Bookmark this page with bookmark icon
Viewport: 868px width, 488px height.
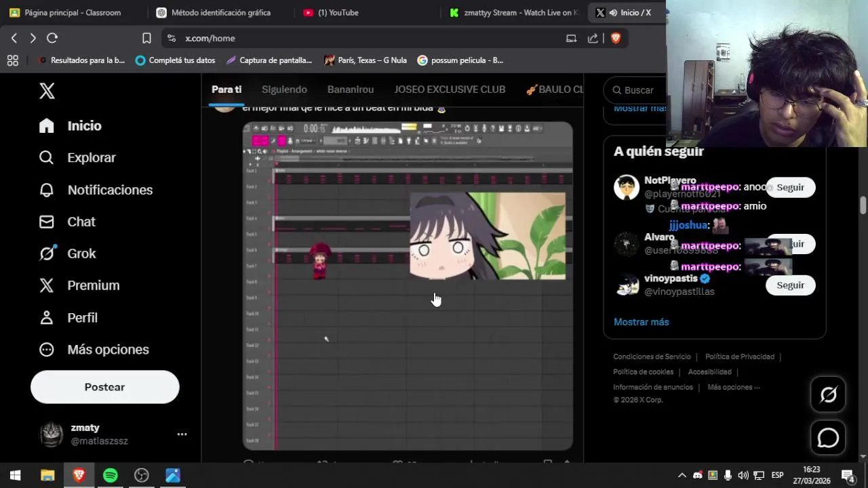coord(146,38)
